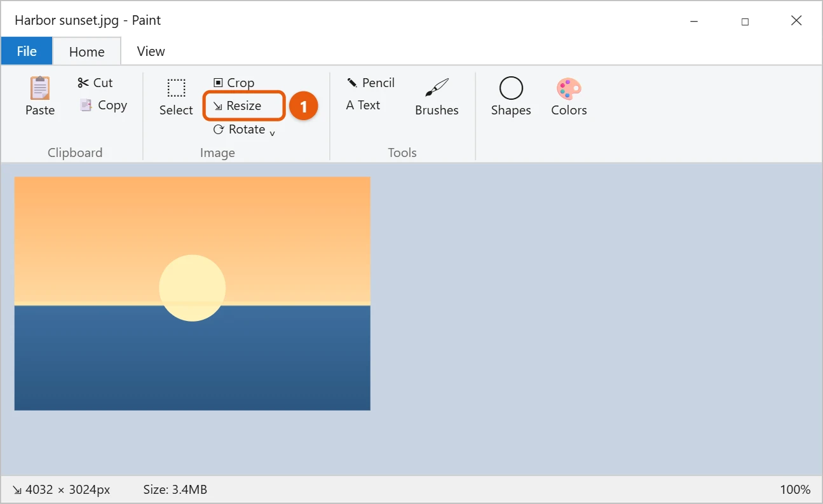Click the Size: 3.4MB status text
This screenshot has width=823, height=504.
click(175, 489)
